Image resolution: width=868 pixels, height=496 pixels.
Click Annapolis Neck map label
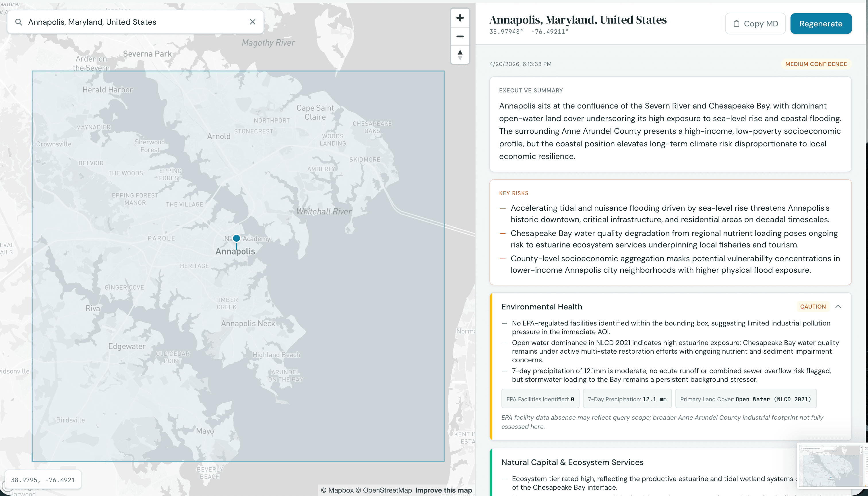(x=248, y=323)
